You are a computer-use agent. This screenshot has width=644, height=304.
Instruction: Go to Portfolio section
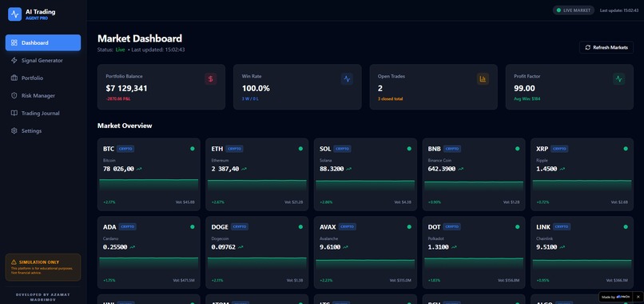[x=43, y=78]
